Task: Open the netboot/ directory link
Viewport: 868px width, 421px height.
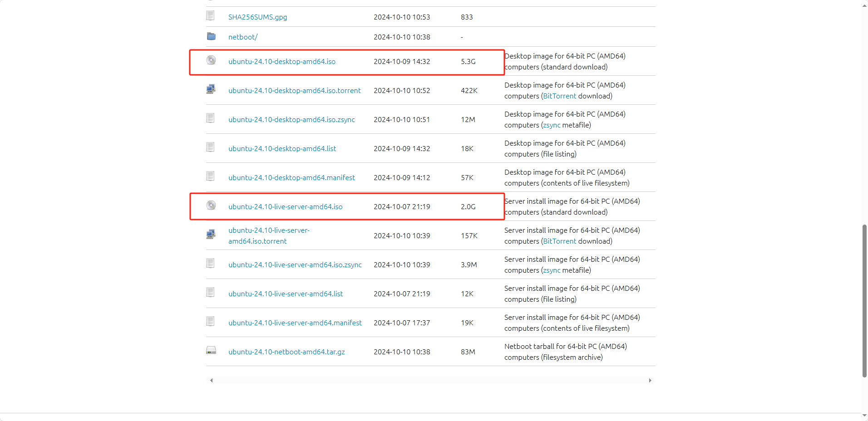Action: click(x=243, y=37)
